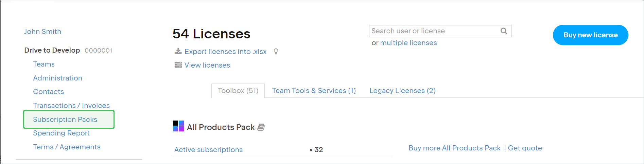The image size is (644, 164).
Task: Open the Active subscriptions link
Action: coord(208,150)
